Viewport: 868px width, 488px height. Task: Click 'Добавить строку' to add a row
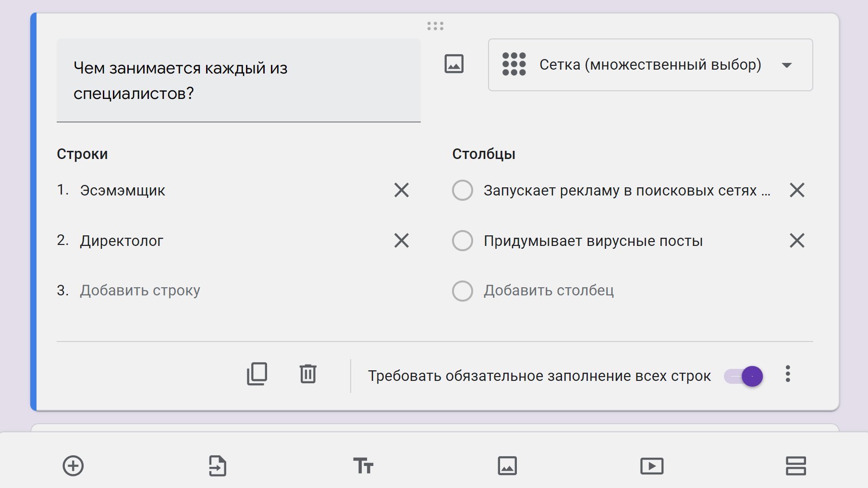(140, 290)
